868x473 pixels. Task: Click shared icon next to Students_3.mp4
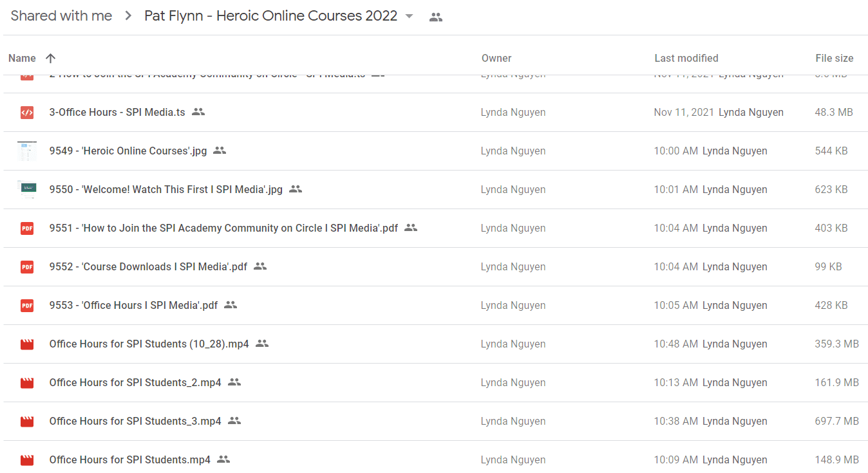234,421
